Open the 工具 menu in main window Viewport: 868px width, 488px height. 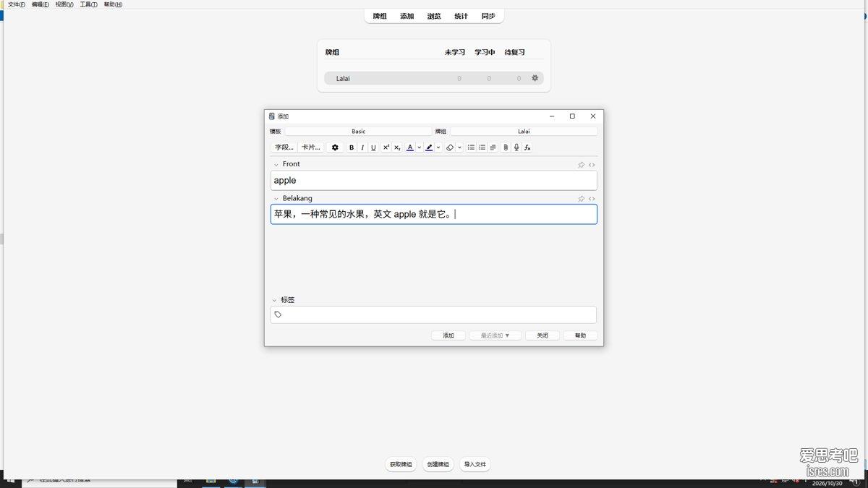pos(88,4)
